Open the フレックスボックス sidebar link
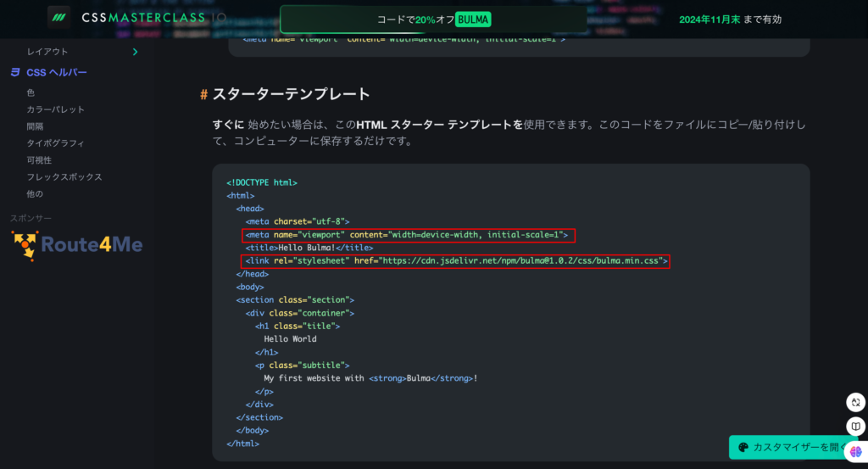Viewport: 868px width, 469px height. pos(64,176)
